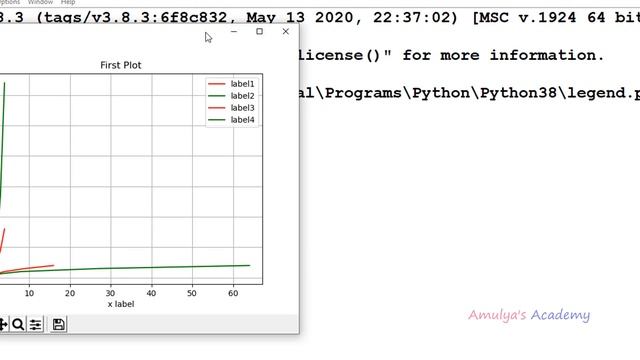This screenshot has height=360, width=640.
Task: Open the Configure subplots sliders tool
Action: point(36,324)
